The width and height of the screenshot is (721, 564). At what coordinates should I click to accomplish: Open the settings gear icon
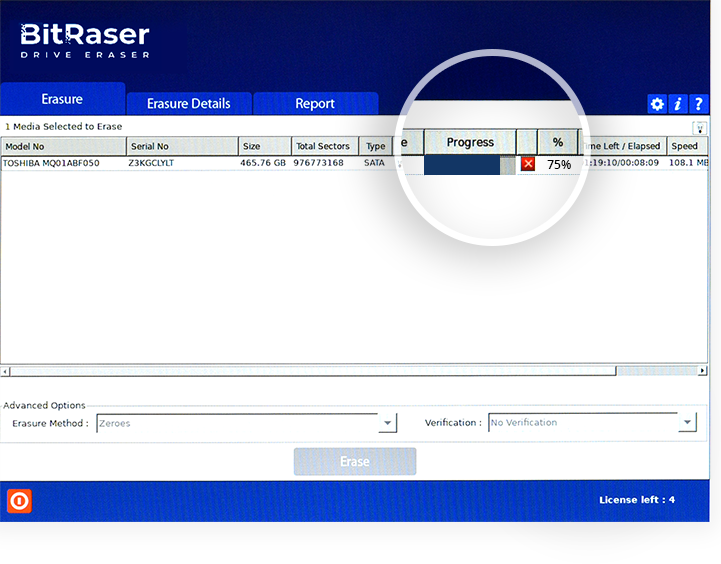point(657,104)
